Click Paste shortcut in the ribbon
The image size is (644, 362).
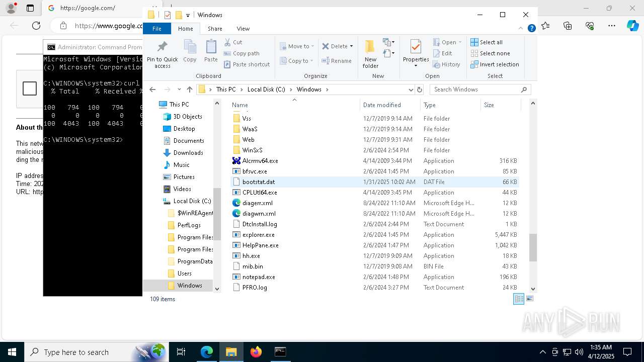tap(247, 64)
